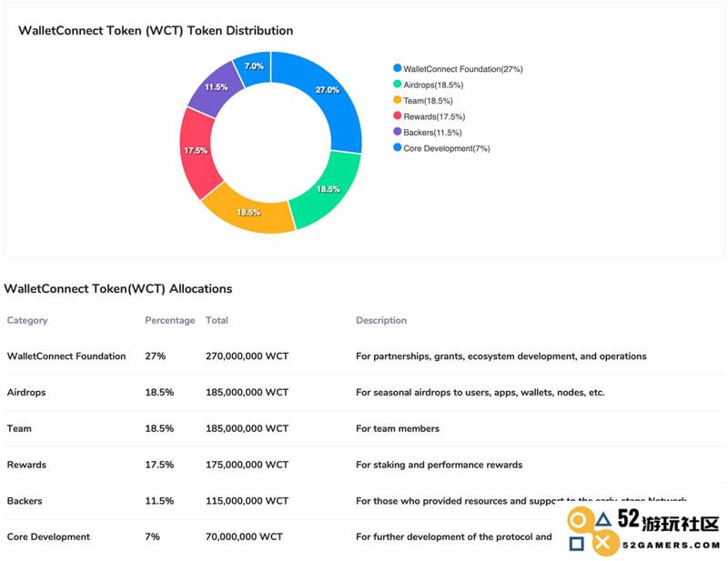Click the '17.5%' cell in Rewards row

tap(159, 465)
